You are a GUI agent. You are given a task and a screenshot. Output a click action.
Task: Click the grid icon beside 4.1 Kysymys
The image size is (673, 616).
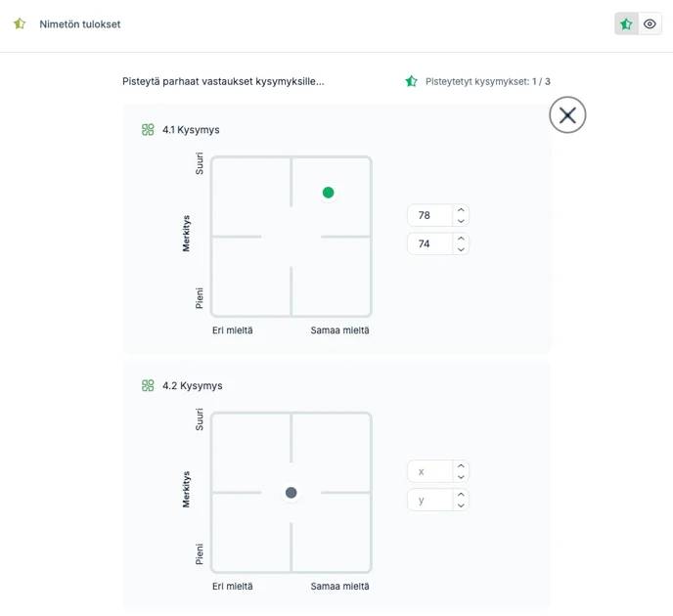point(148,129)
